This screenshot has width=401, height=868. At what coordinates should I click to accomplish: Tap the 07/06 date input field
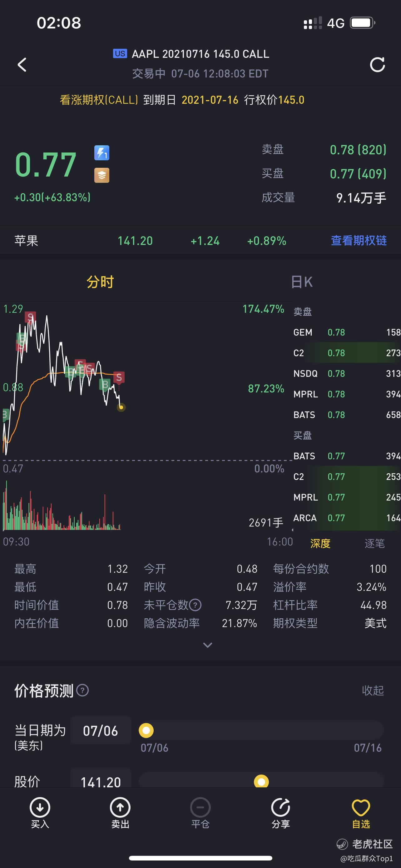[101, 730]
